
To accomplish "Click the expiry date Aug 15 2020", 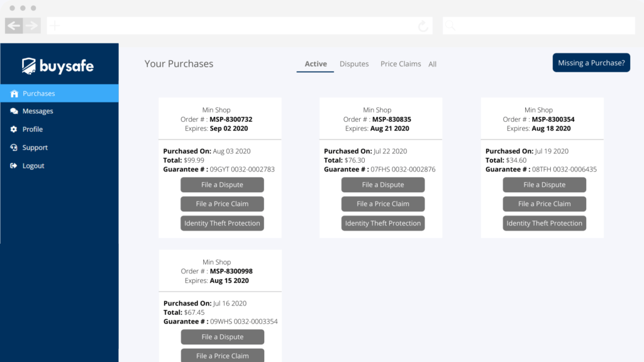I will (x=229, y=281).
